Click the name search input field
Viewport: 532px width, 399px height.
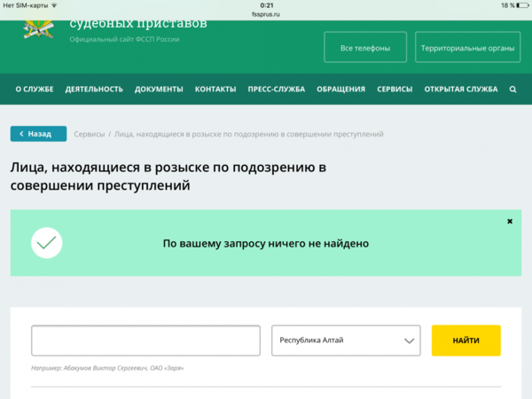tap(145, 340)
